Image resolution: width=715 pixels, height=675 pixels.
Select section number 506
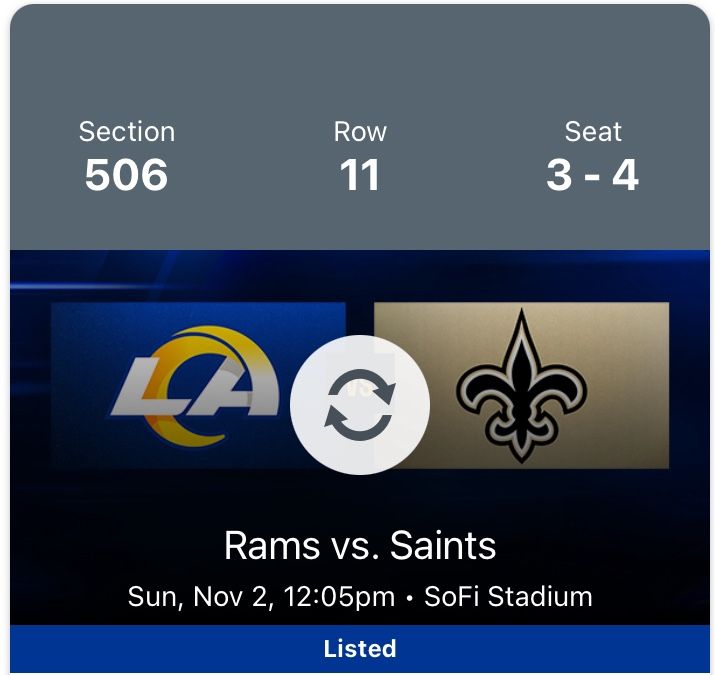tap(127, 175)
